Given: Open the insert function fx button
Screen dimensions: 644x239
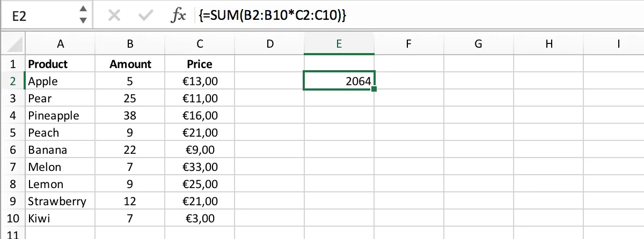Looking at the screenshot, I should 178,16.
